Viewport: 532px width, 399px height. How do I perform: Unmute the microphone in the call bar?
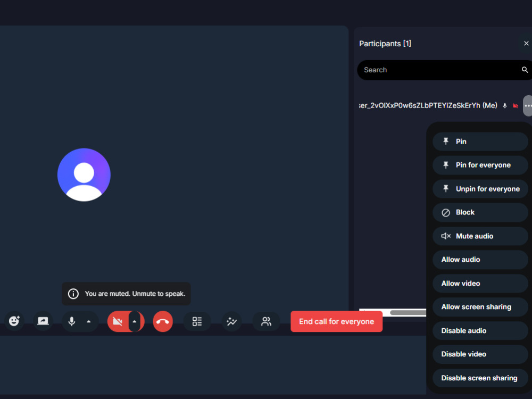pos(72,321)
